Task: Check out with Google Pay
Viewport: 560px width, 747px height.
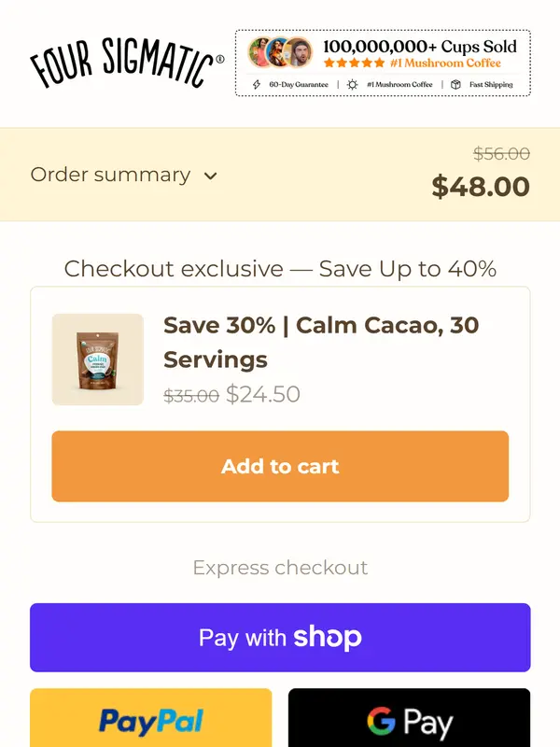Action: (x=409, y=720)
